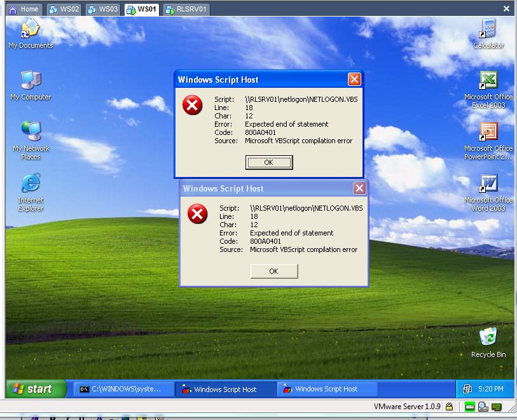
Task: Switch to the RLSRV01 tab
Action: [186, 10]
